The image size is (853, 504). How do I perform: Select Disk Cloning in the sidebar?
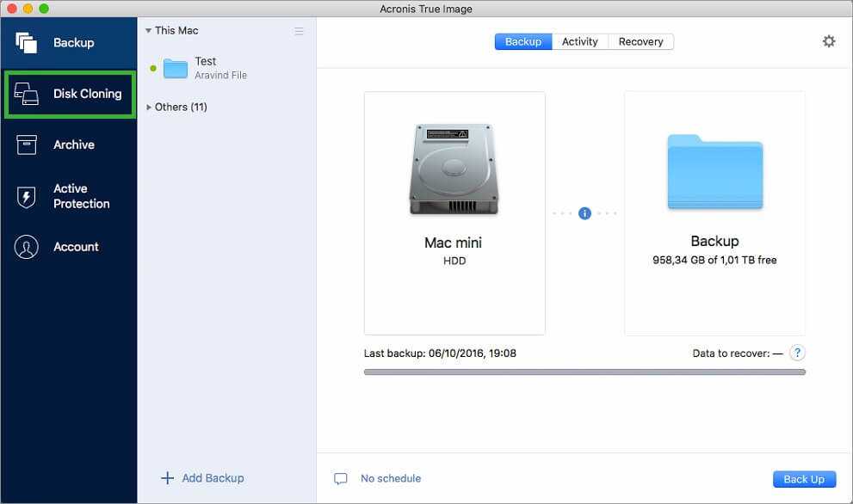[69, 94]
